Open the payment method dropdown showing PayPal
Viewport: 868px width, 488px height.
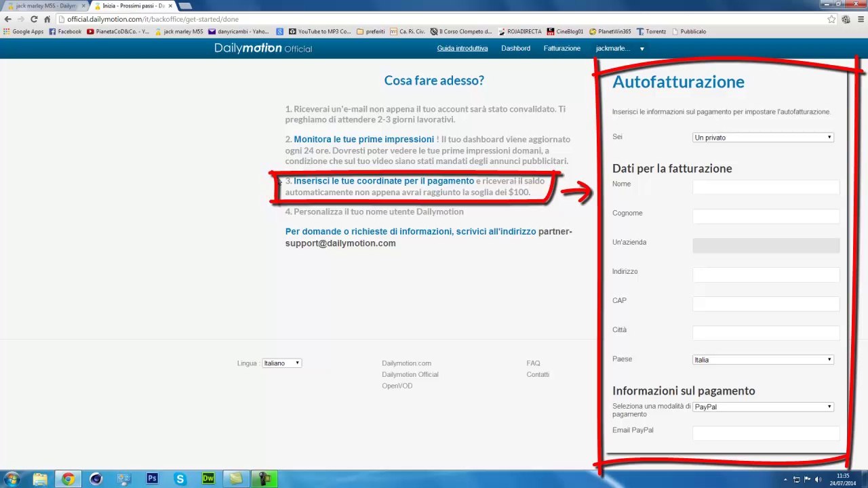pos(763,407)
